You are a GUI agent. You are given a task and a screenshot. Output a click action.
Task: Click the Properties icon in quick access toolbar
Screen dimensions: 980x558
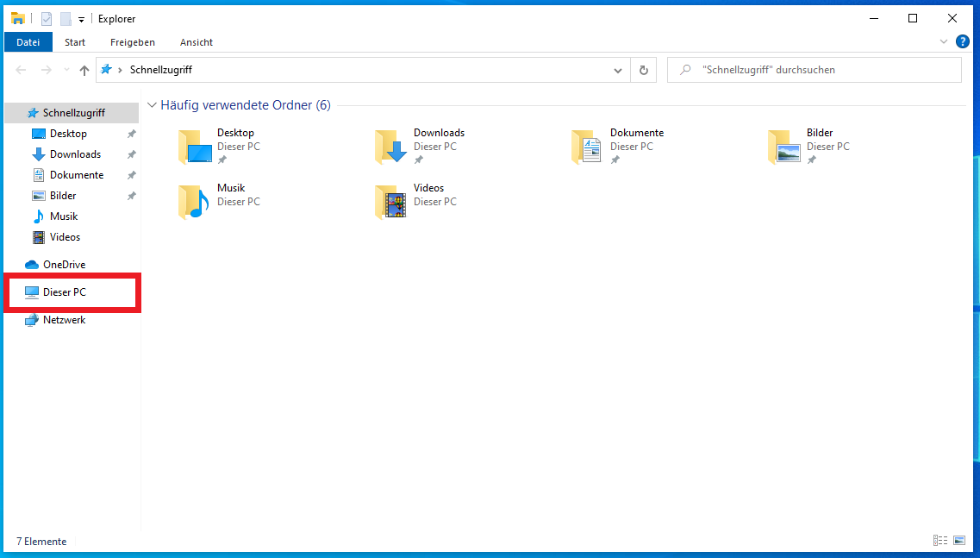pos(47,19)
